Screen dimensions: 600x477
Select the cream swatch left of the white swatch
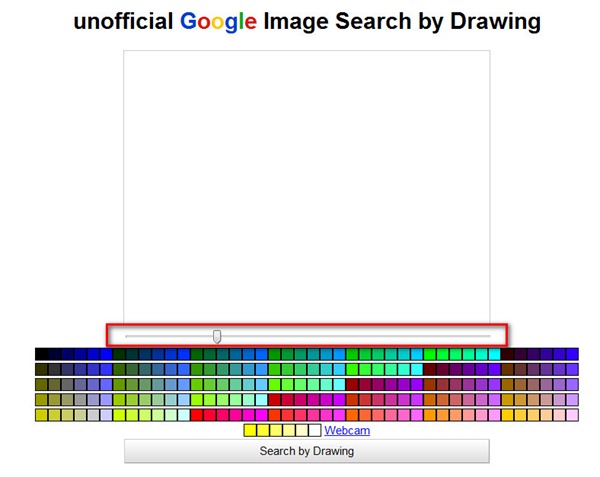pos(301,431)
